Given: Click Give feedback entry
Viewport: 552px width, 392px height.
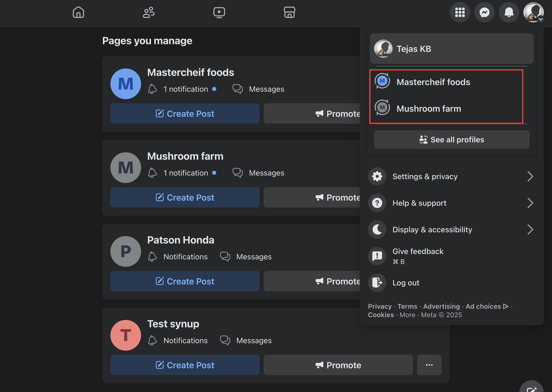Looking at the screenshot, I should coord(452,256).
